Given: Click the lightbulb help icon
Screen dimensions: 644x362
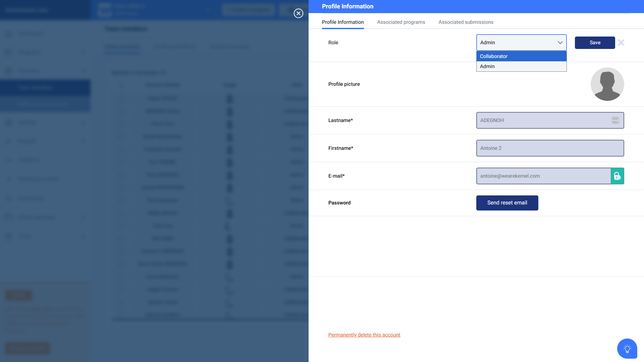Looking at the screenshot, I should (627, 349).
